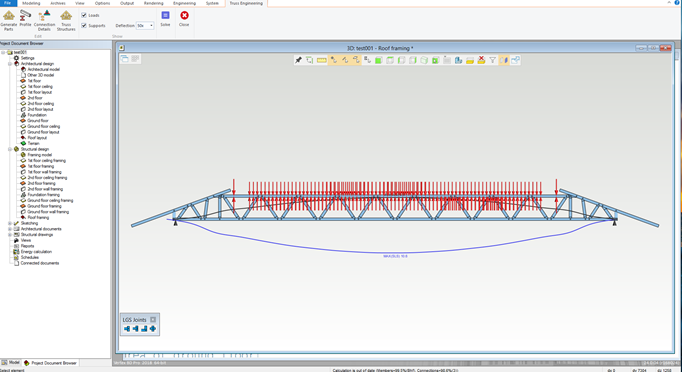This screenshot has height=372, width=682.
Task: Click the last LGS Joints icon
Action: coord(153,328)
